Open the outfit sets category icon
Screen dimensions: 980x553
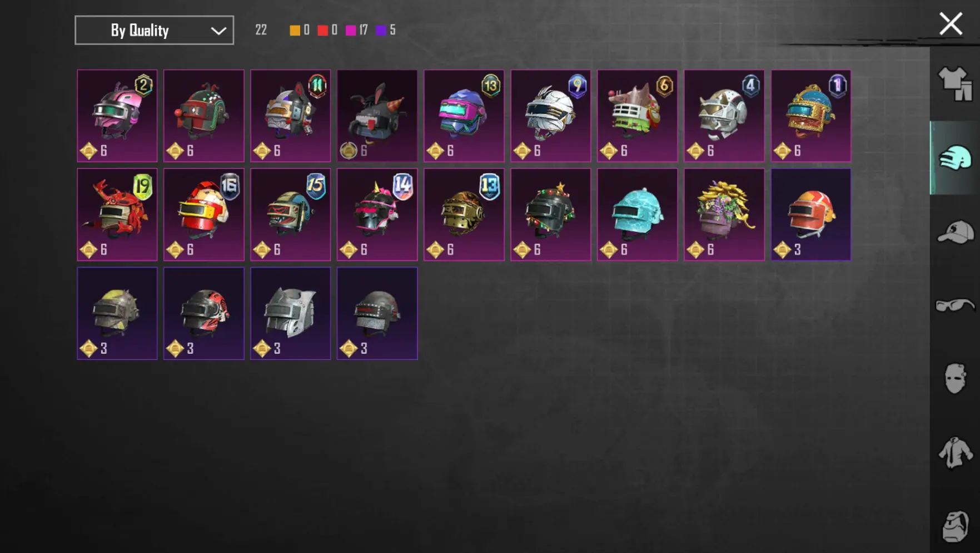tap(955, 84)
